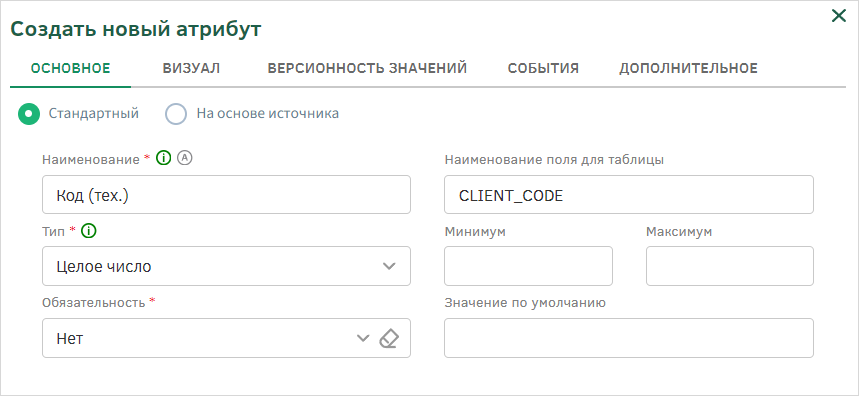The width and height of the screenshot is (859, 396).
Task: Select the На основе источника radio option
Action: [176, 114]
